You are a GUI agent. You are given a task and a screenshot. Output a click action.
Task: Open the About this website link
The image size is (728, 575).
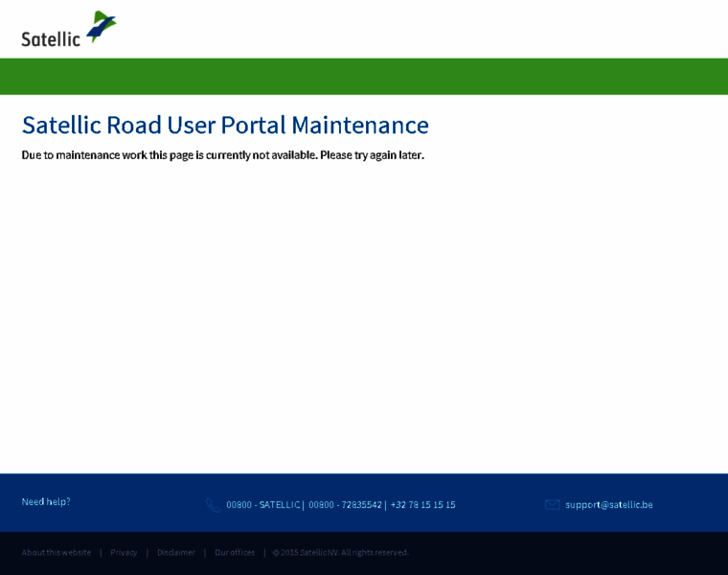click(57, 552)
